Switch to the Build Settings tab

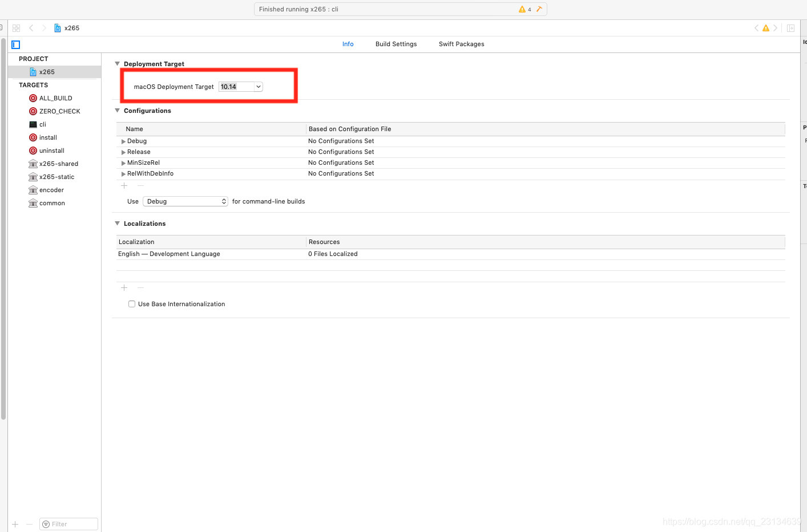[x=396, y=44]
